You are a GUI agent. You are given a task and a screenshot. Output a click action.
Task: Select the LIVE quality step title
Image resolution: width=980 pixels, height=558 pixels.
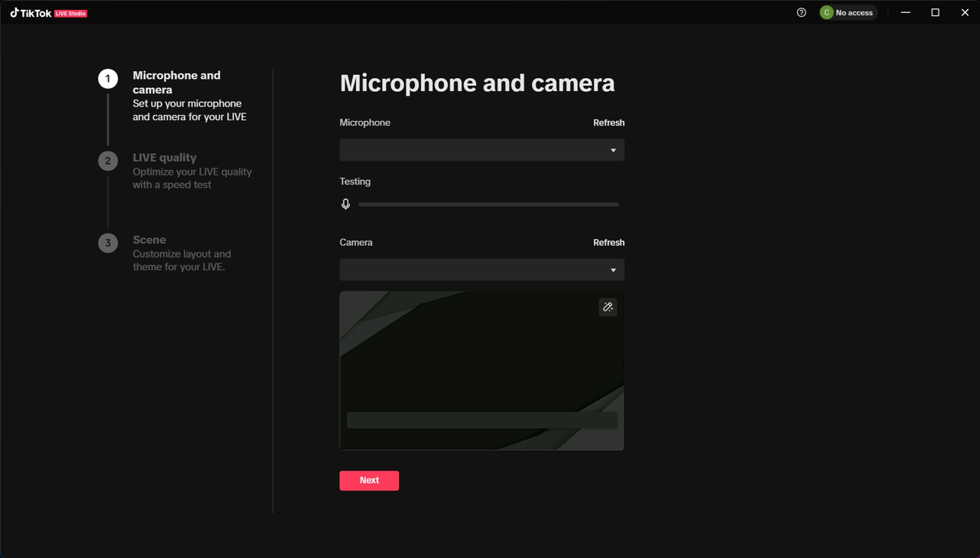click(165, 158)
